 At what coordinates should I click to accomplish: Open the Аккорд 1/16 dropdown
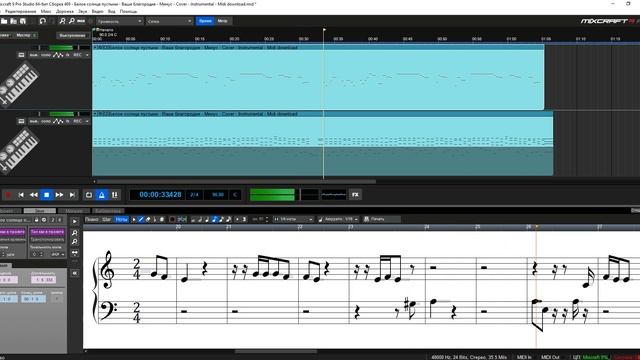338,220
